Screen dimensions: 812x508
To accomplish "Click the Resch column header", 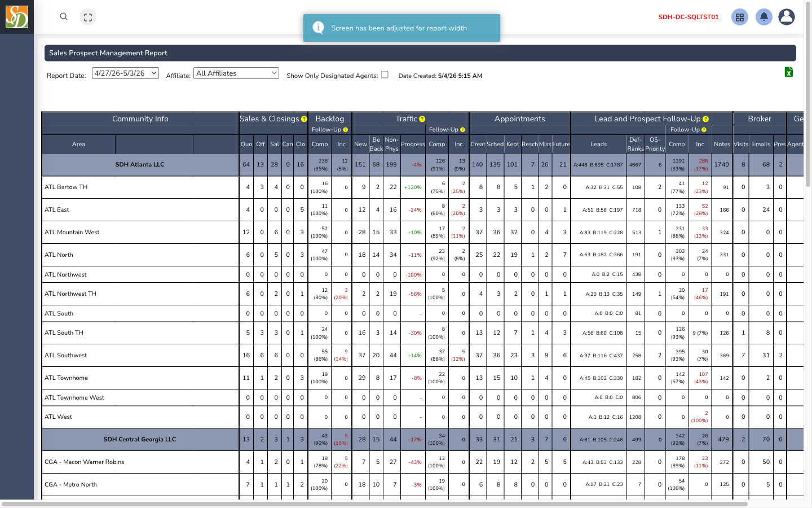I will [529, 144].
